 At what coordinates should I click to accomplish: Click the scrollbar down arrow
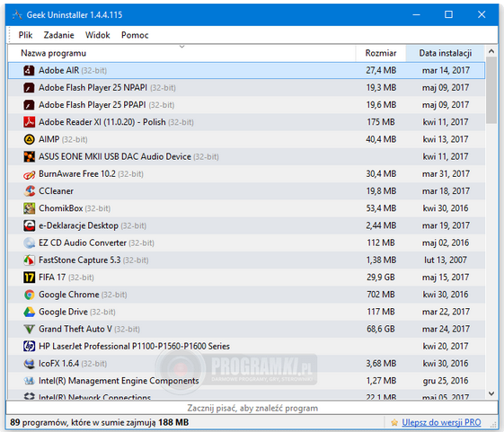[491, 393]
